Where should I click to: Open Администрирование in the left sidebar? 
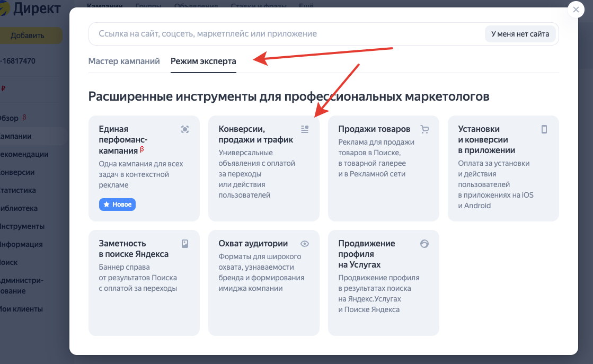pyautogui.click(x=22, y=286)
